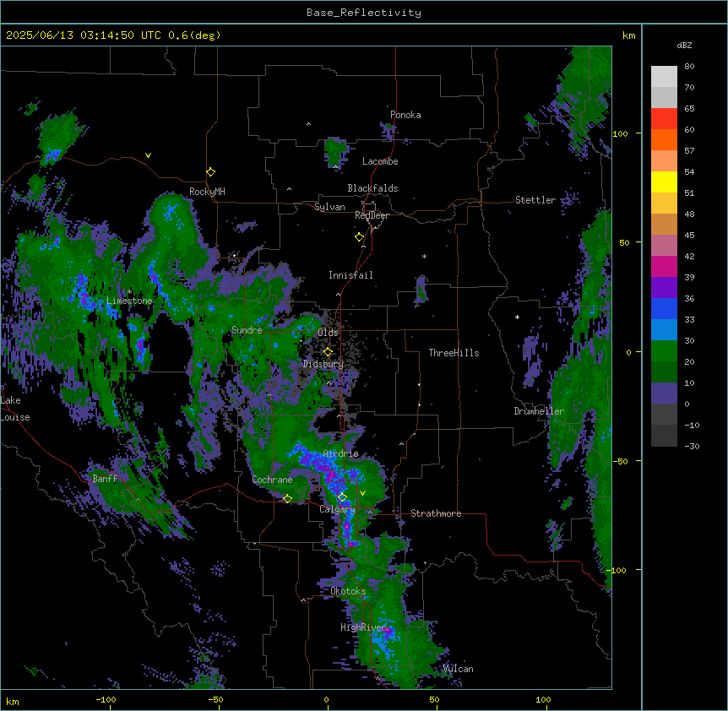
Task: Click the Stettler city label
Action: coord(535,200)
